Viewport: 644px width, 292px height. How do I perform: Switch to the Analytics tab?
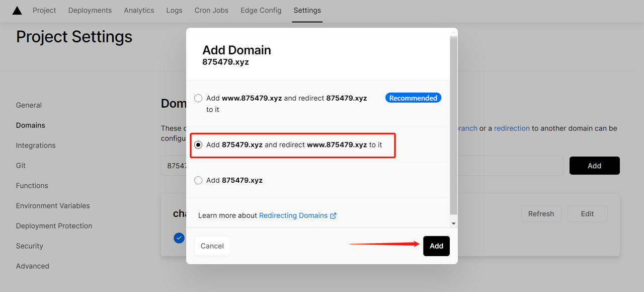click(139, 11)
